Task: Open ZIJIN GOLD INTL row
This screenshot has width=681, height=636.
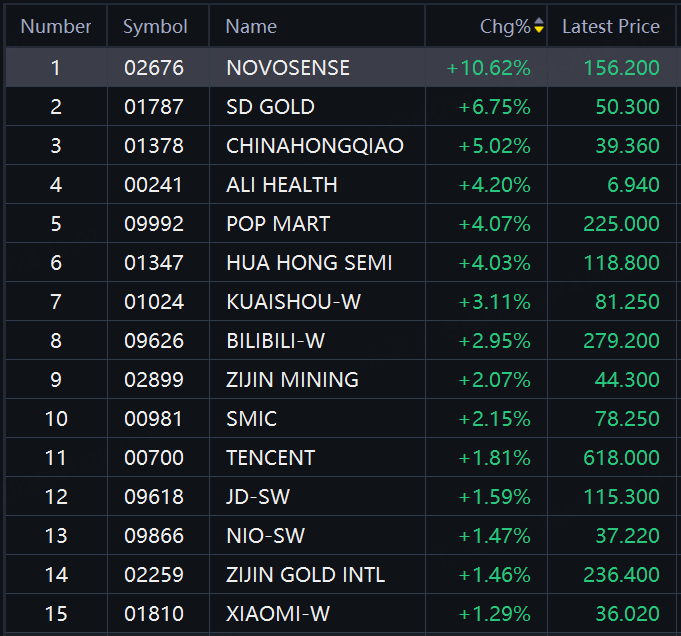Action: coord(341,575)
